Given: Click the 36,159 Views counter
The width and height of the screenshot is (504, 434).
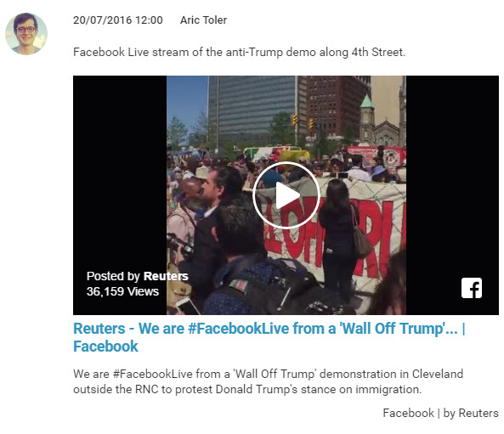Looking at the screenshot, I should point(122,291).
